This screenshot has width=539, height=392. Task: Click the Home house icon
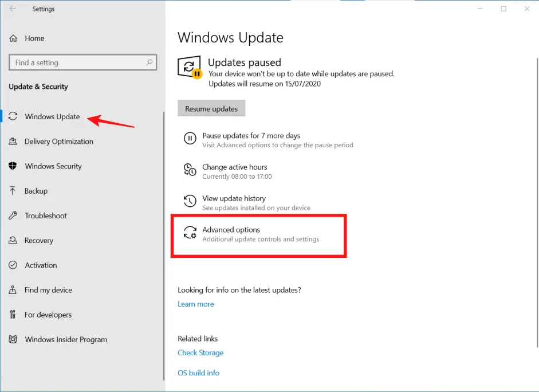click(13, 38)
